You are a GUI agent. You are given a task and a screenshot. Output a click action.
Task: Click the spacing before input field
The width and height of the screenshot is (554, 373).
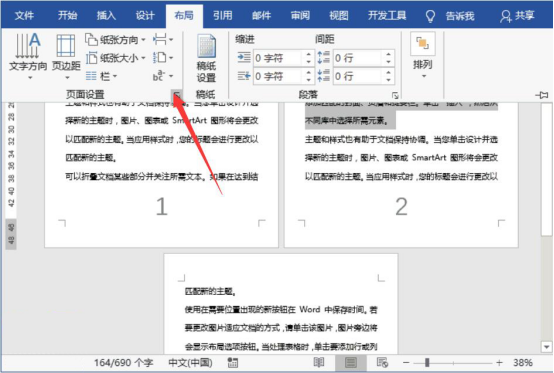tap(358, 58)
